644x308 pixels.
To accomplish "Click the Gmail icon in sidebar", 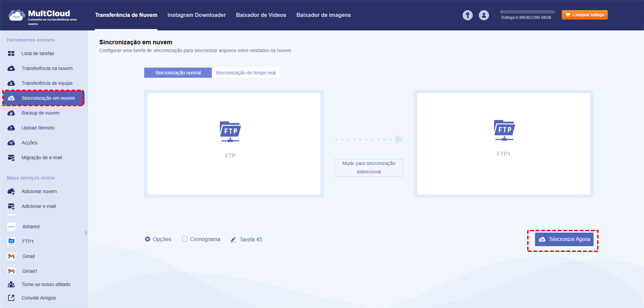I will coord(11,257).
